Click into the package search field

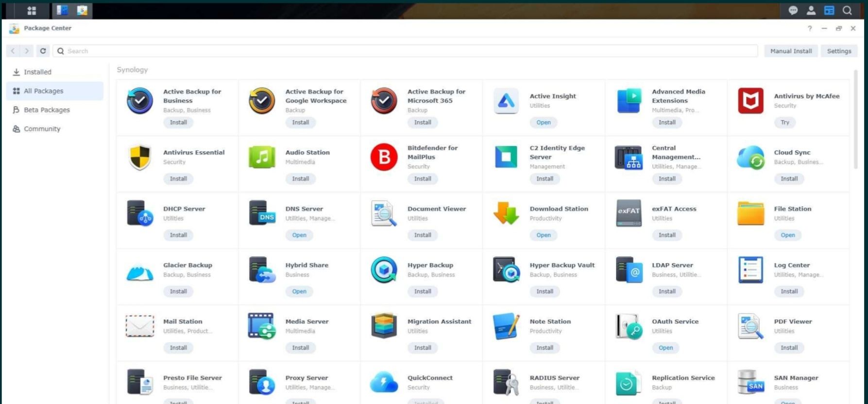pos(405,51)
